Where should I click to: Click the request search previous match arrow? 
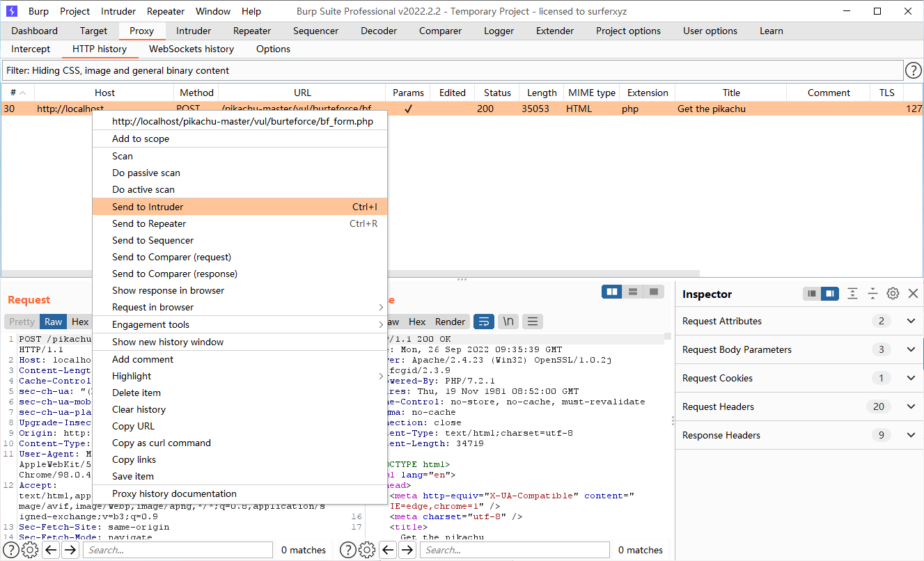point(51,550)
